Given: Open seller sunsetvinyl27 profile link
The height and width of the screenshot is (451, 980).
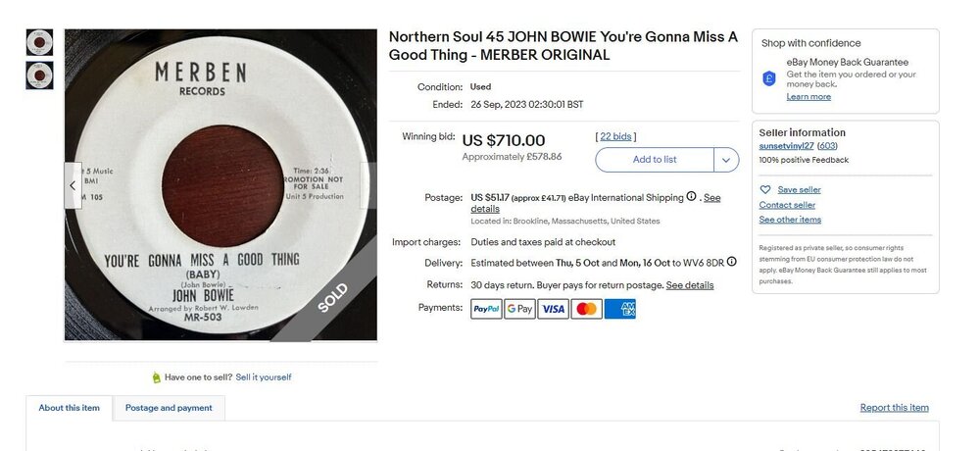Looking at the screenshot, I should (x=786, y=146).
